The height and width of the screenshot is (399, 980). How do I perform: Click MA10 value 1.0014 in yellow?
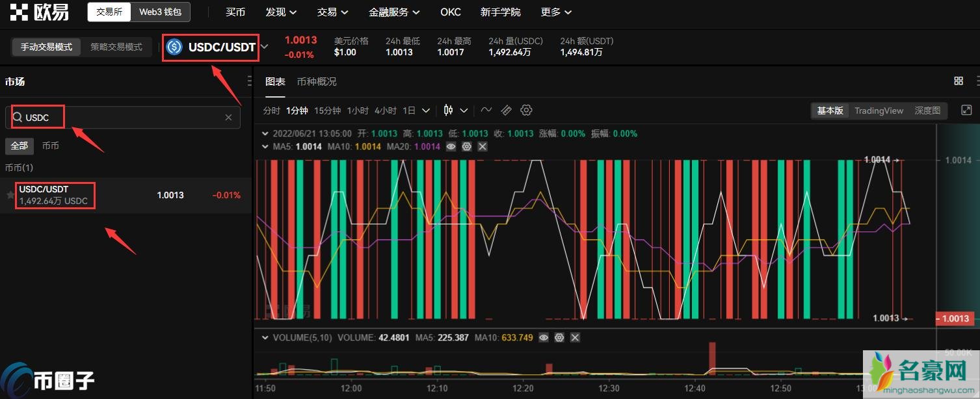[x=368, y=147]
